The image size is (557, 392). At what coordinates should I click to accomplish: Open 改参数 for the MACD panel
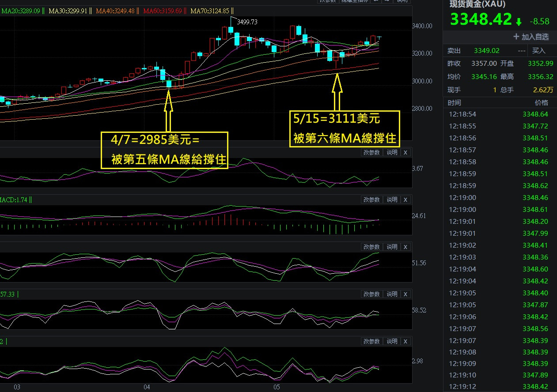(371, 200)
